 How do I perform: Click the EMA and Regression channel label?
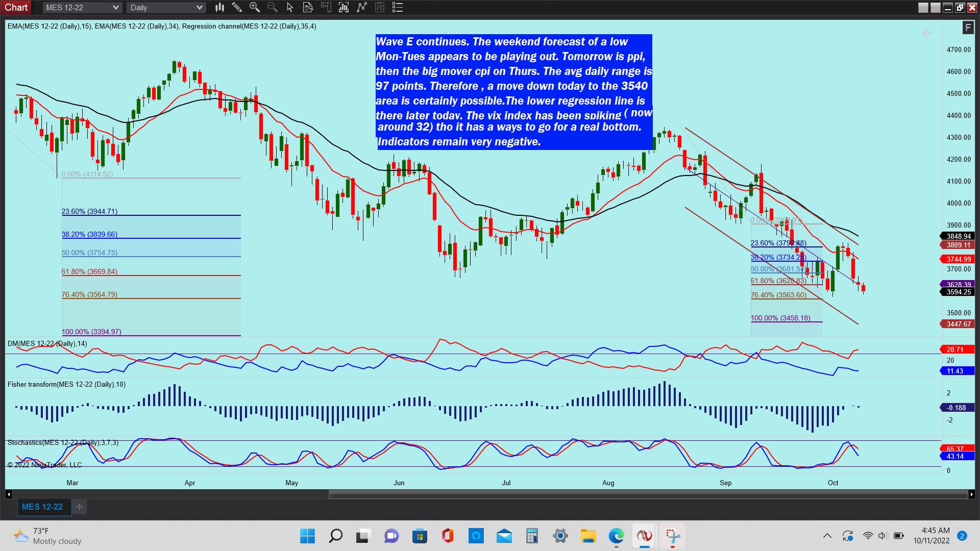point(162,26)
